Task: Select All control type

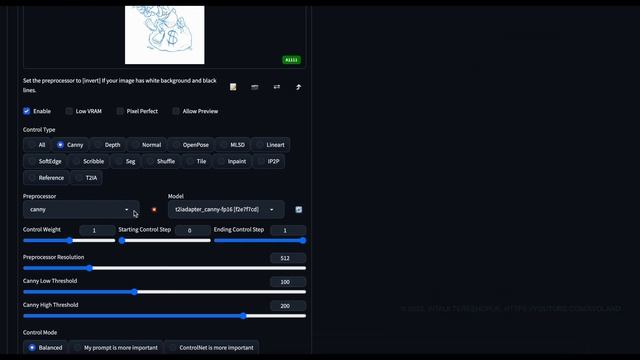Action: pos(36,145)
